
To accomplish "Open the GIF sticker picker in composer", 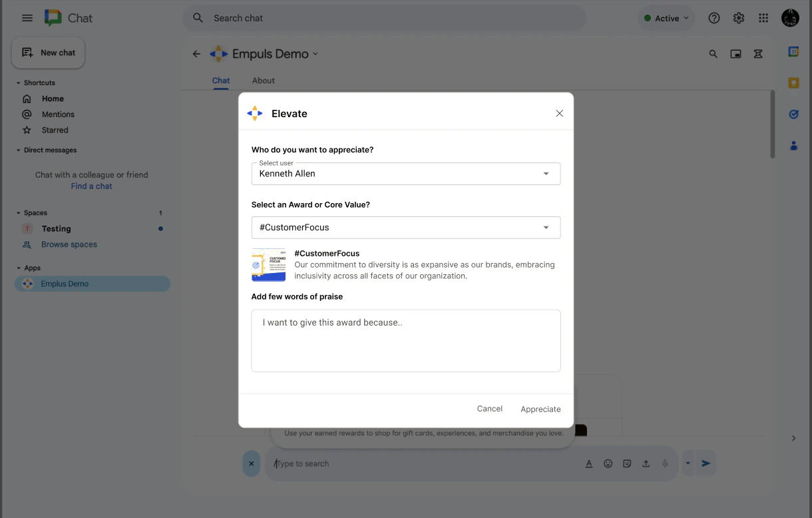I will 627,463.
